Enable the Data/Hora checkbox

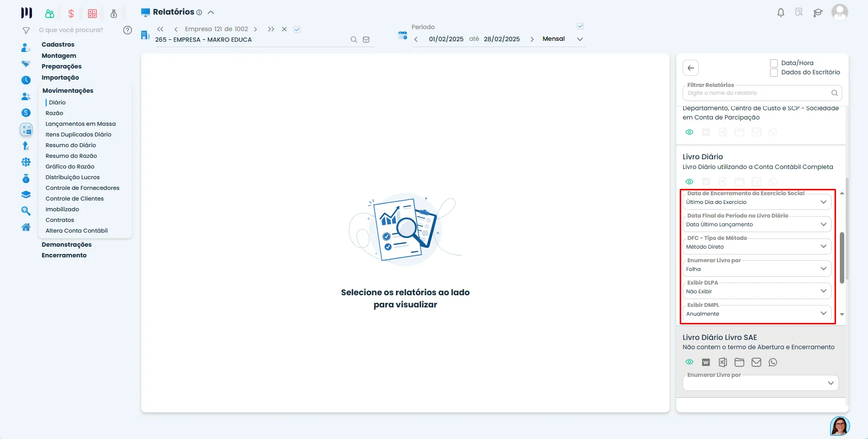pyautogui.click(x=774, y=63)
